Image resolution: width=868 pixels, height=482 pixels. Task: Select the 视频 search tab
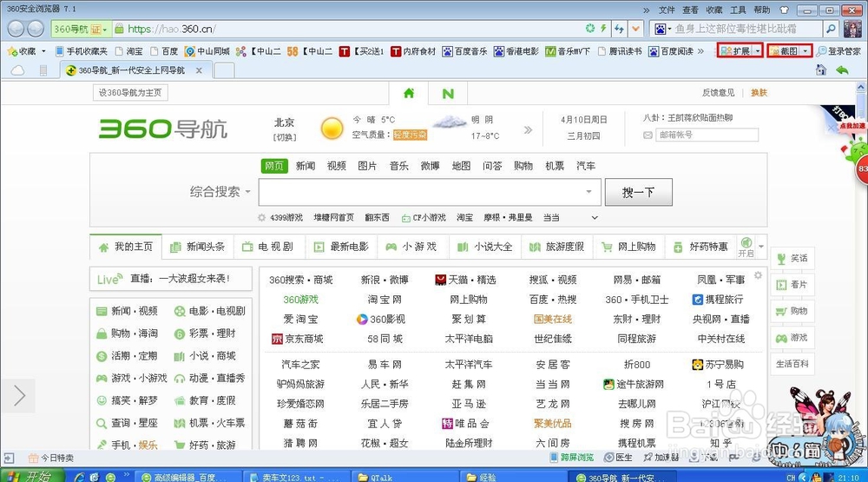click(336, 166)
